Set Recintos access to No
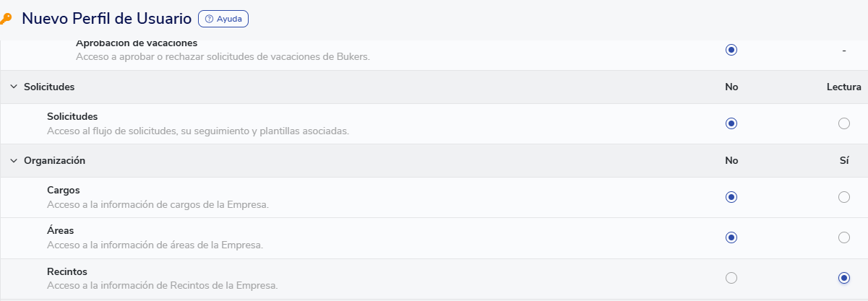 [x=731, y=278]
